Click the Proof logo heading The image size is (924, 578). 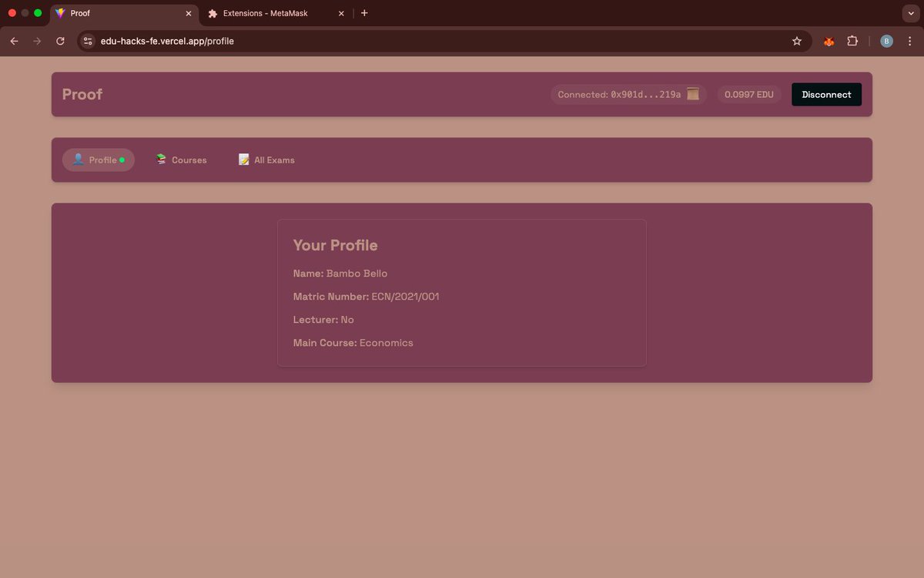(x=82, y=94)
